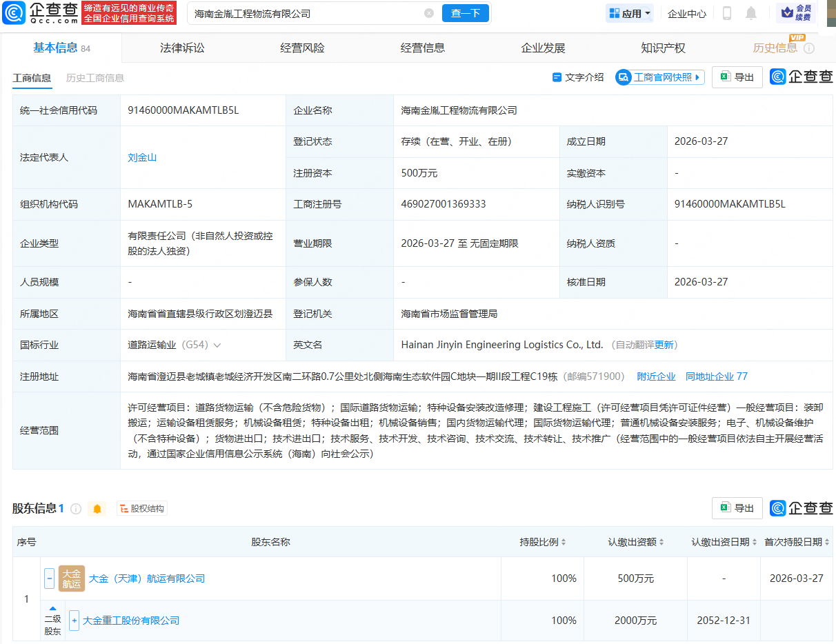
Task: Click the alert bell beside 股东信息
Action: click(x=97, y=507)
